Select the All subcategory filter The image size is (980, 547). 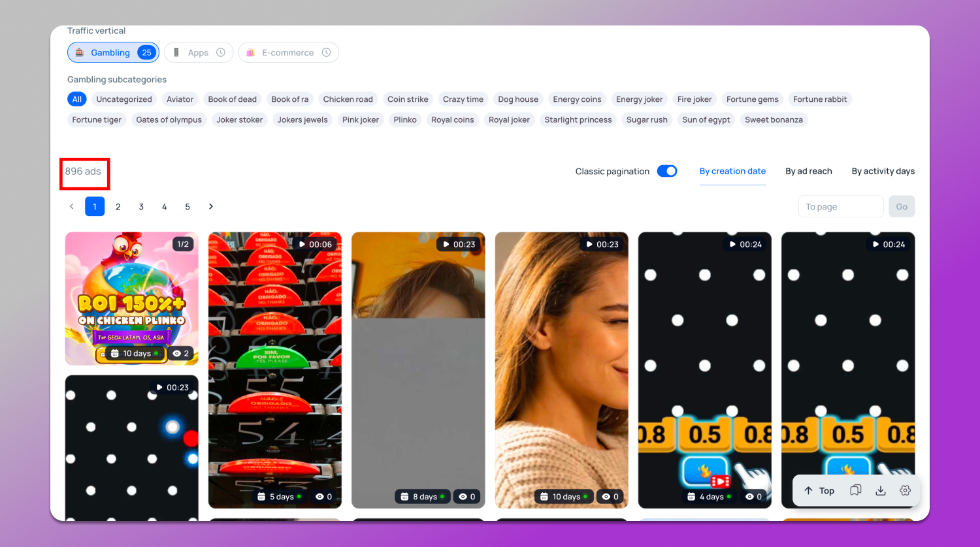pyautogui.click(x=77, y=99)
